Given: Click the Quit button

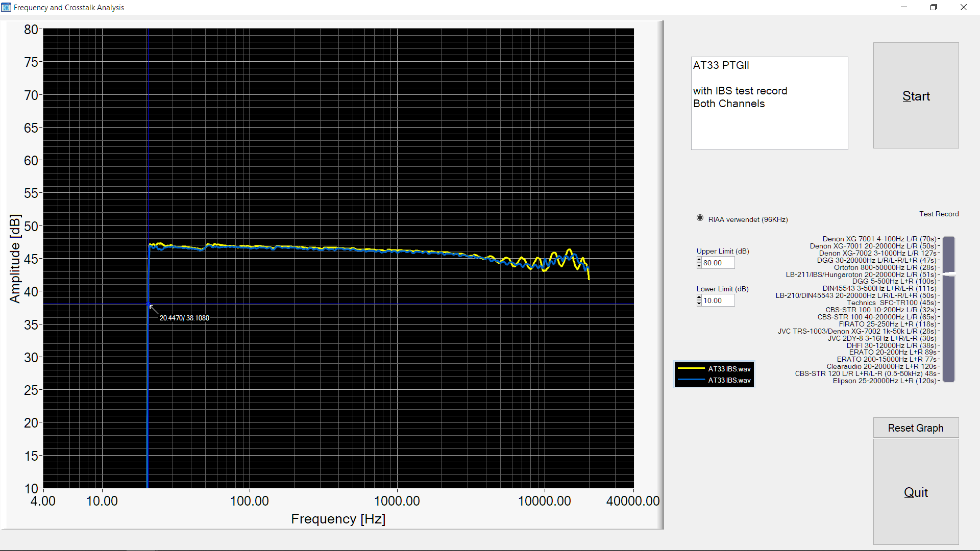Looking at the screenshot, I should tap(916, 492).
